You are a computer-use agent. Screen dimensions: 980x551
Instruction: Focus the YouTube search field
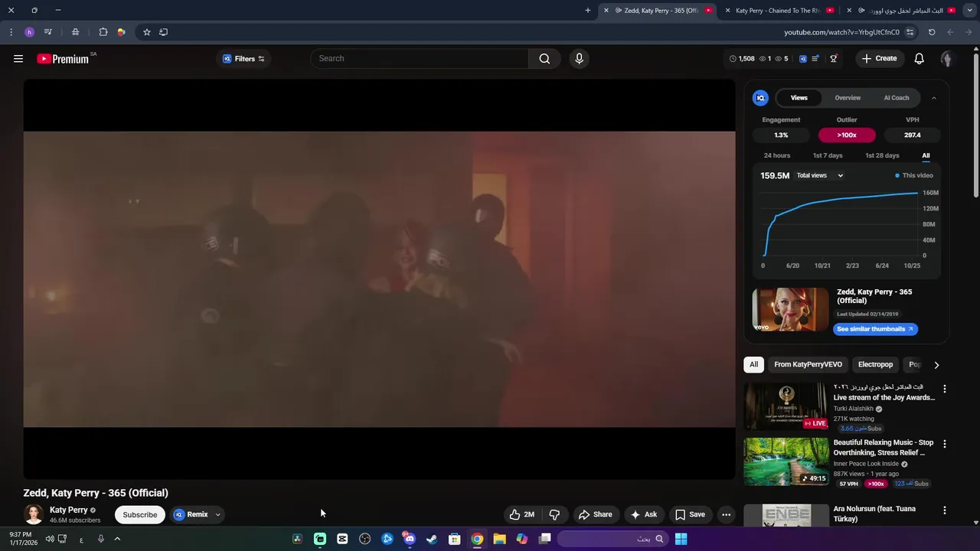click(420, 59)
